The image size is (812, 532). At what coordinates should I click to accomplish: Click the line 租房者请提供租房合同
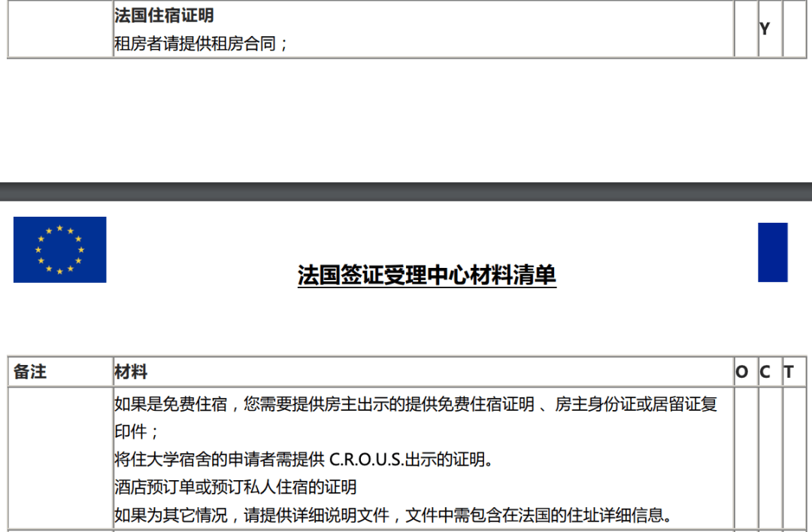point(200,44)
